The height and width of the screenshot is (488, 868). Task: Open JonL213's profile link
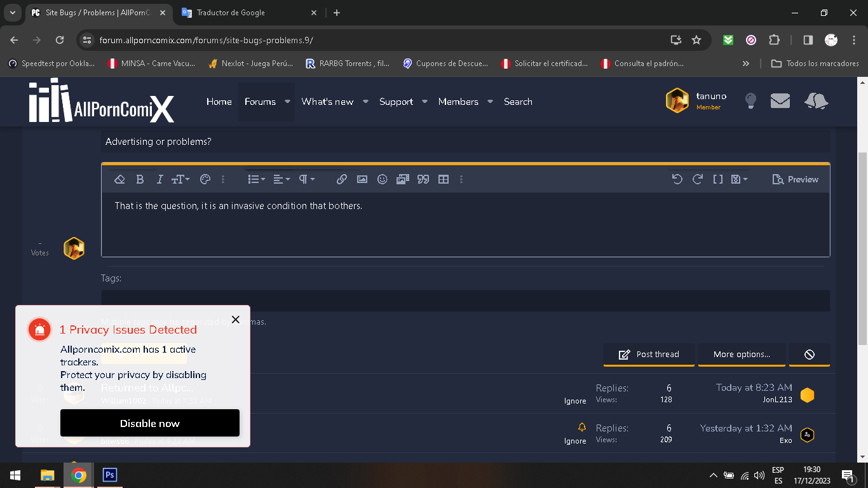[x=777, y=400]
